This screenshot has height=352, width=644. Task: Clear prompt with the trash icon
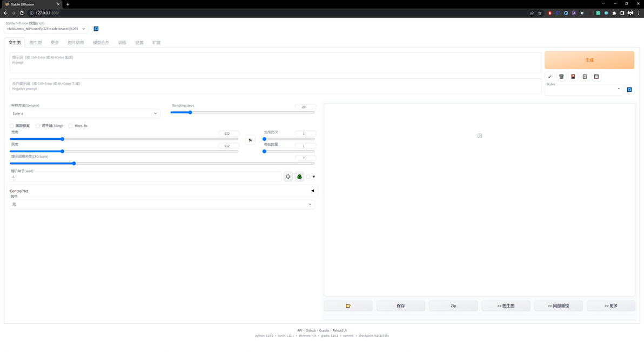[x=561, y=77]
